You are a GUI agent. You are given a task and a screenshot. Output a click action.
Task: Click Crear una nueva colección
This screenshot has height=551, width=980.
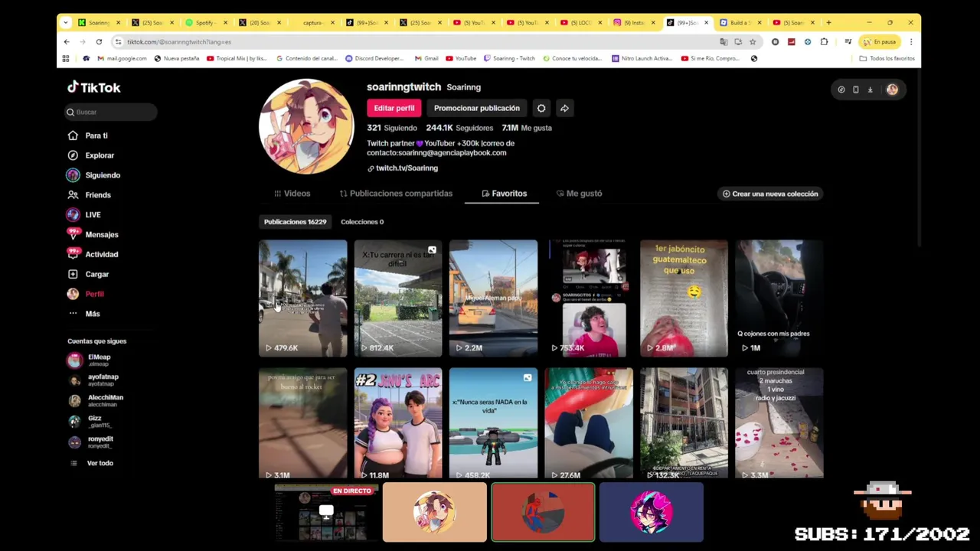pos(770,194)
